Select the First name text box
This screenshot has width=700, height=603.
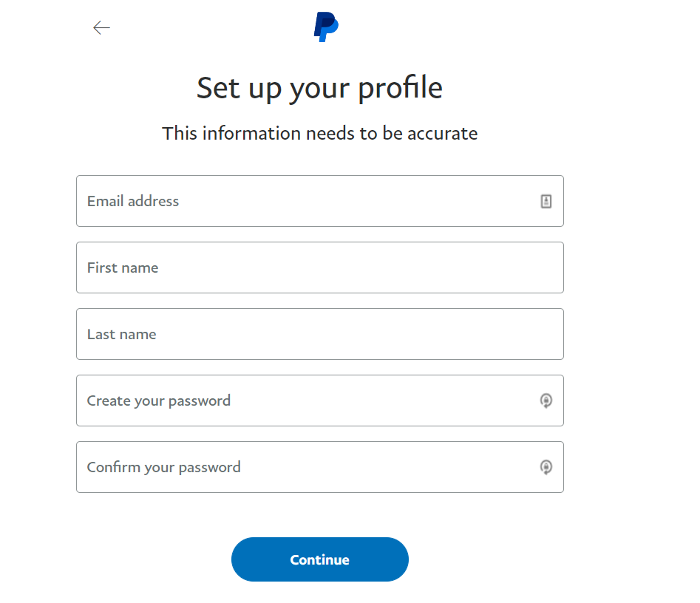point(319,268)
